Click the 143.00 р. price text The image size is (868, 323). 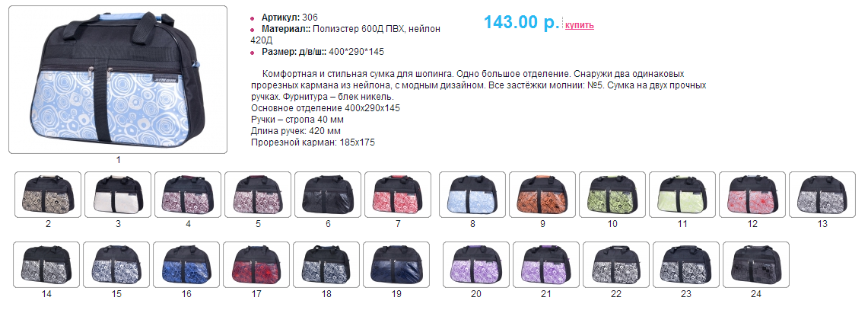[521, 22]
